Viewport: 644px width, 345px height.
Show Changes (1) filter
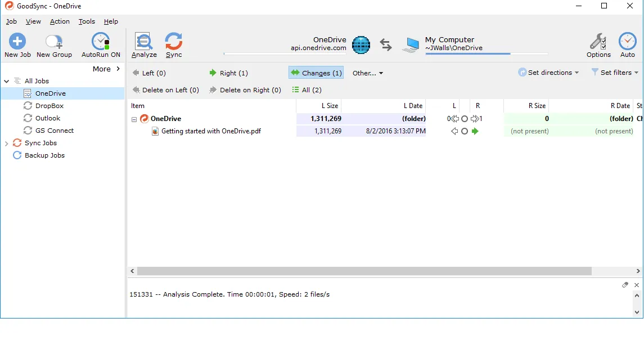point(316,73)
